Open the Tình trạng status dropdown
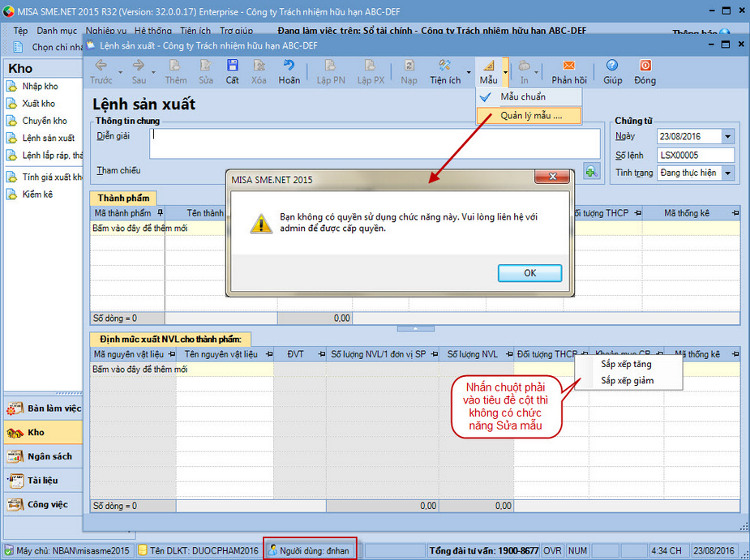The height and width of the screenshot is (560, 750). pyautogui.click(x=727, y=173)
